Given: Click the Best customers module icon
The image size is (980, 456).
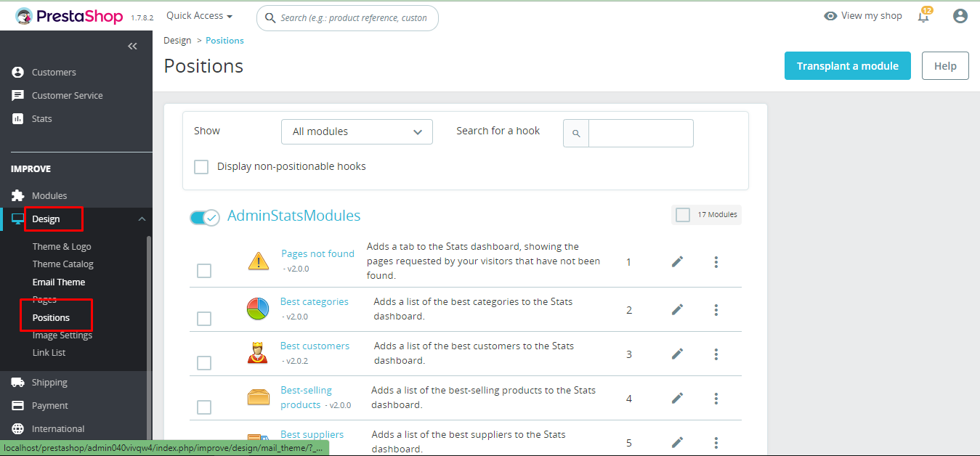Looking at the screenshot, I should (258, 354).
